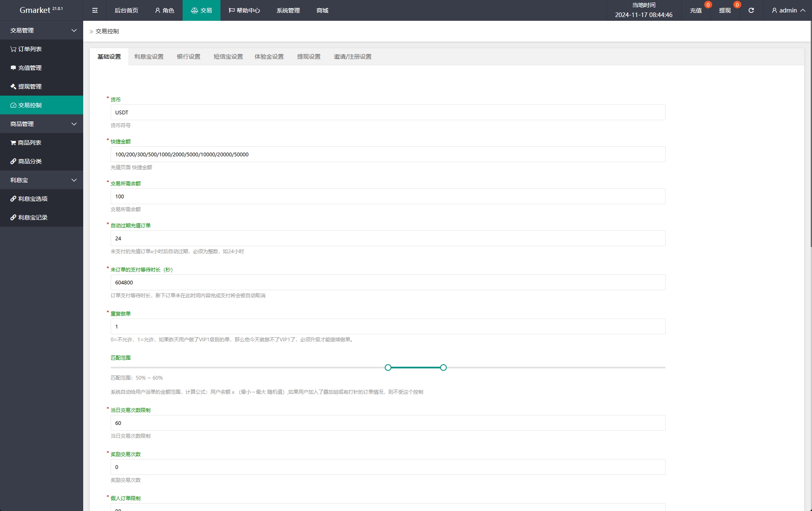Open the admin user dropdown
812x511 pixels.
(788, 10)
